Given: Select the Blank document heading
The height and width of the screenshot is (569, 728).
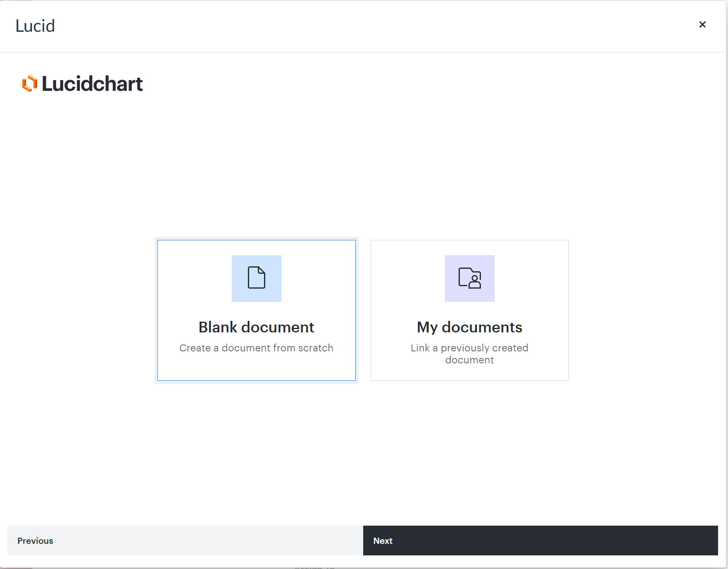Looking at the screenshot, I should click(x=256, y=327).
